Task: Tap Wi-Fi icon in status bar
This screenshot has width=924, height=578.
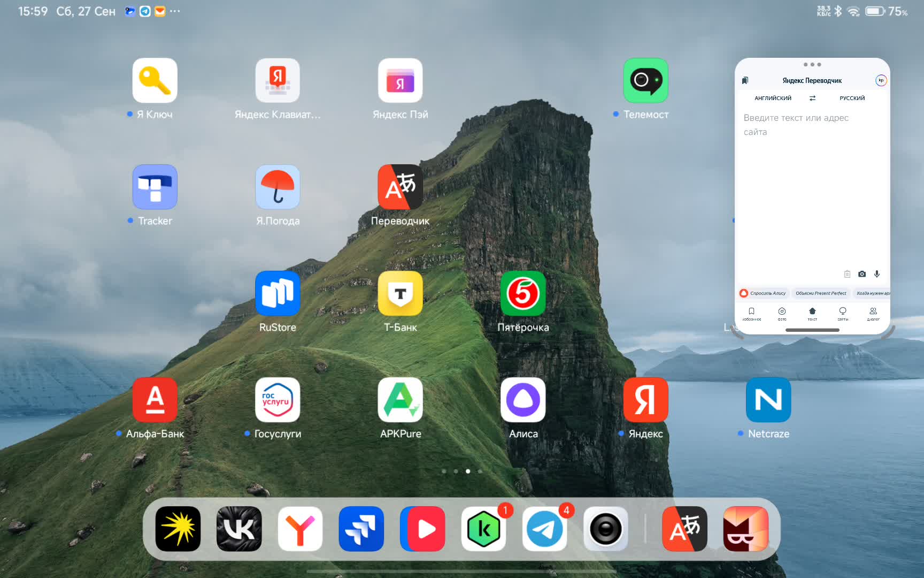Action: [853, 11]
